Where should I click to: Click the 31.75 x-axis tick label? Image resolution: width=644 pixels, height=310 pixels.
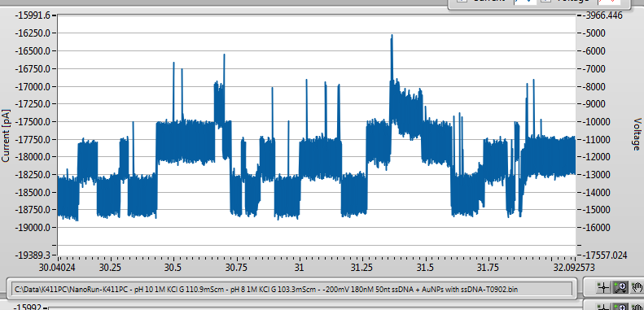(x=487, y=268)
